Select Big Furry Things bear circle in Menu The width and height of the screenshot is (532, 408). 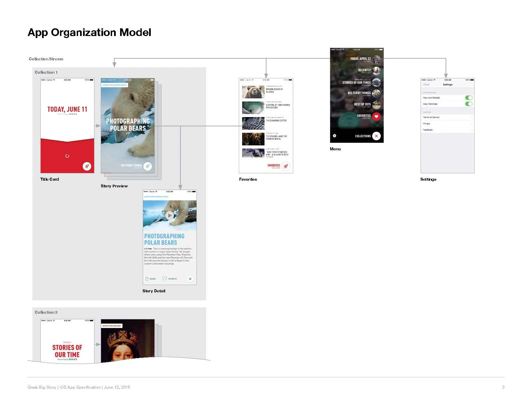tap(376, 94)
